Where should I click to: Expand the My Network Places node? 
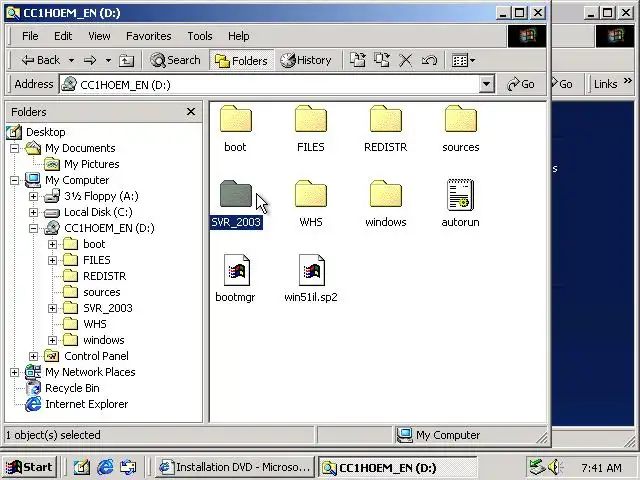click(15, 372)
